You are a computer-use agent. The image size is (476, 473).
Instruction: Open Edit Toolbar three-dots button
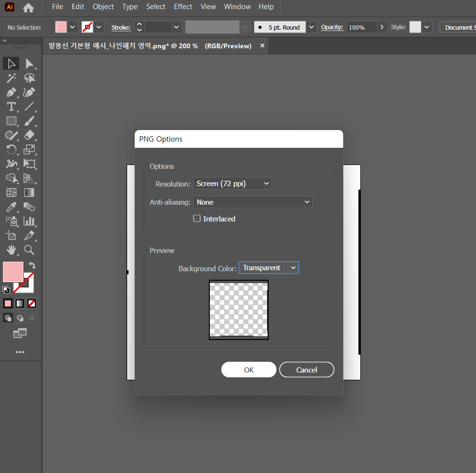20,352
